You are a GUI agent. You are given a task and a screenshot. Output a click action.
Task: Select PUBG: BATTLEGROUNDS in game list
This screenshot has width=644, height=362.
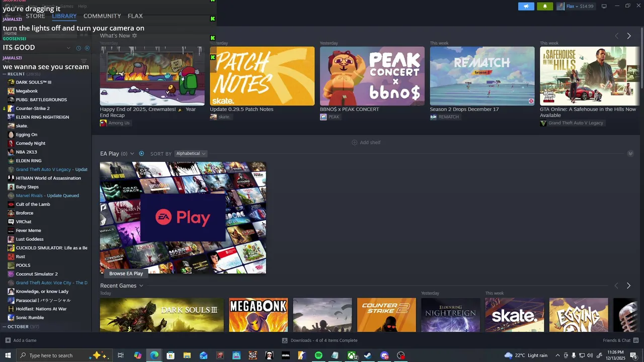point(41,100)
